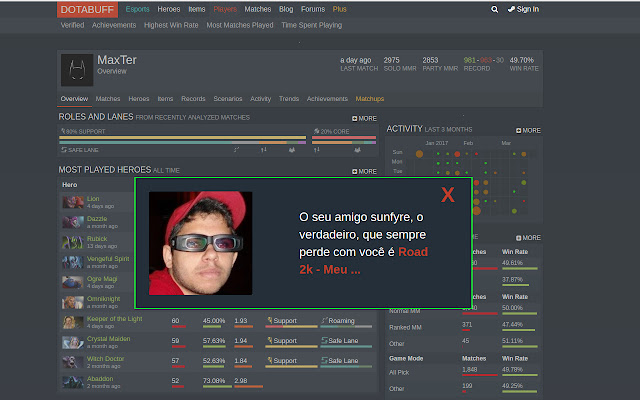
Task: Expand MORE for Most Played Heroes
Action: tap(364, 171)
